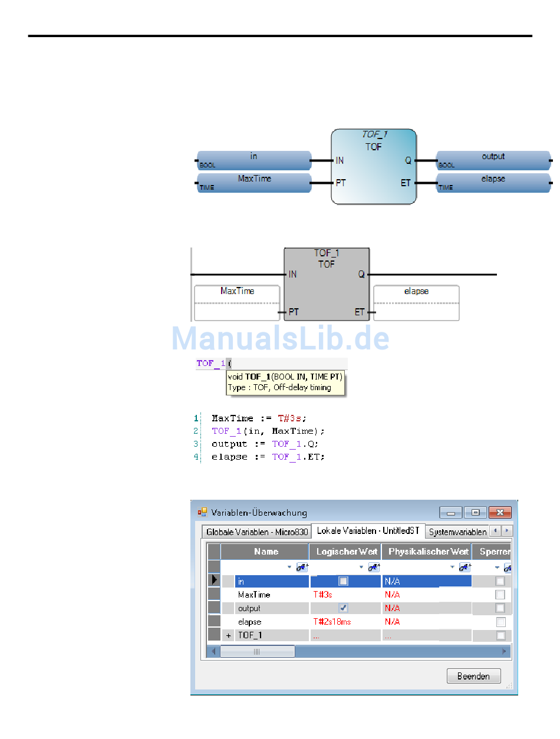Toggle the logical value checkbox for 'in'

click(x=343, y=581)
